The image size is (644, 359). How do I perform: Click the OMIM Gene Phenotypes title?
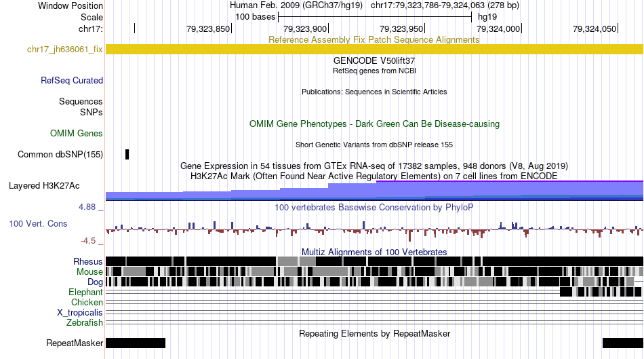coord(374,124)
